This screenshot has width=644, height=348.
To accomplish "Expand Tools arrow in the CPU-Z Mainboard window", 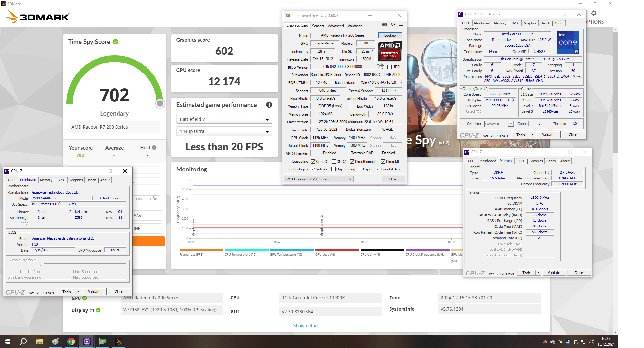I will tap(78, 292).
